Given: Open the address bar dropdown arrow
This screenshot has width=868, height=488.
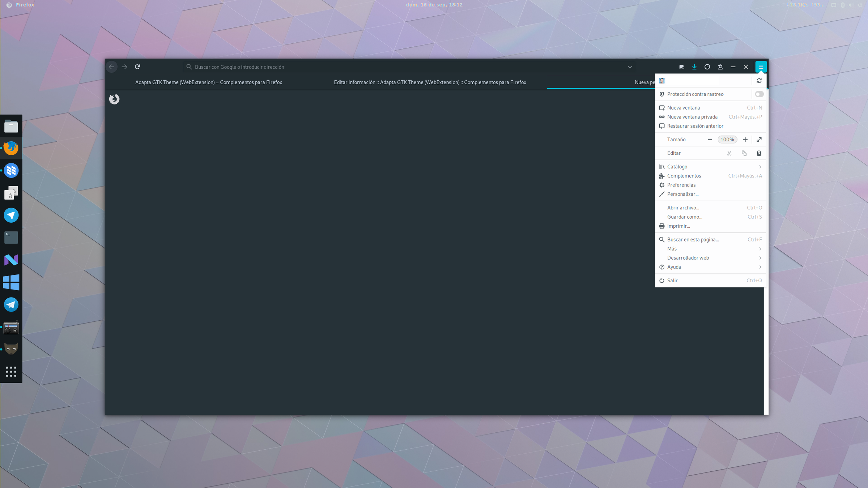Looking at the screenshot, I should click(x=630, y=67).
